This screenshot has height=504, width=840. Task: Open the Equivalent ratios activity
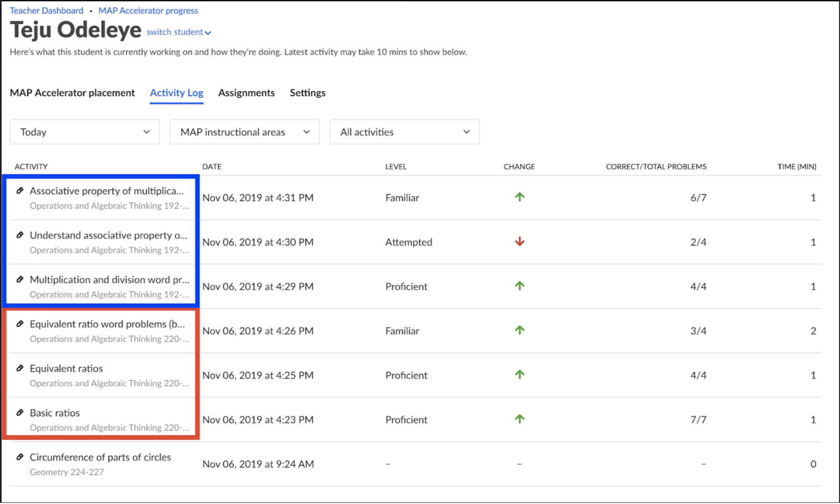tap(66, 368)
